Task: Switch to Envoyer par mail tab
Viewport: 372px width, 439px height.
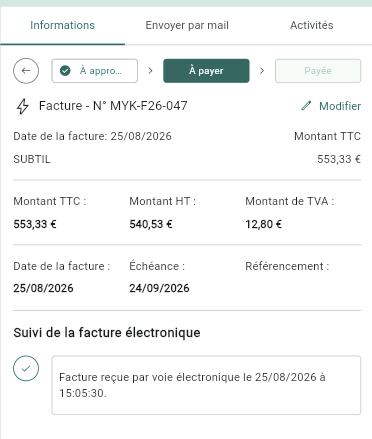Action: click(187, 25)
